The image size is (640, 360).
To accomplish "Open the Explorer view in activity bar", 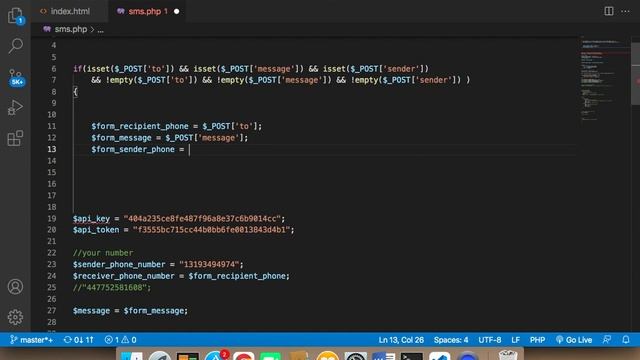I will tap(16, 16).
